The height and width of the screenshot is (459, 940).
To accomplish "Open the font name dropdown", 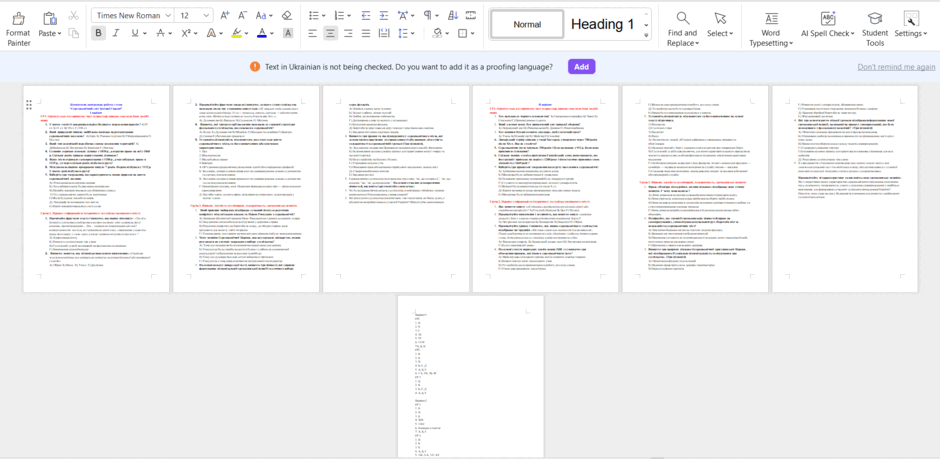I will click(x=133, y=15).
